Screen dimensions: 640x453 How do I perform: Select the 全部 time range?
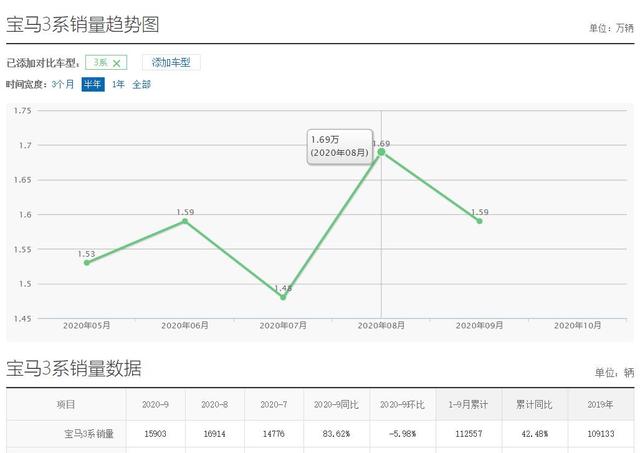[141, 84]
